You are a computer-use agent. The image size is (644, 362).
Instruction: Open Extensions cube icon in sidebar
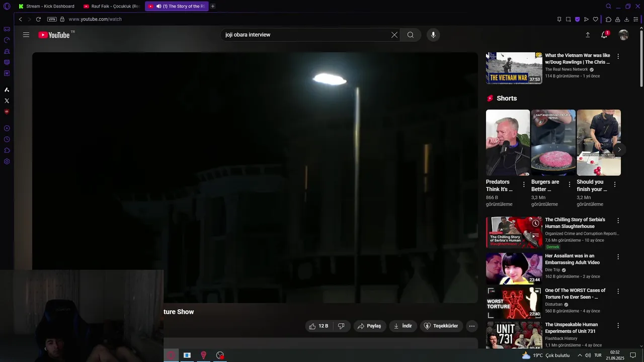(x=7, y=150)
